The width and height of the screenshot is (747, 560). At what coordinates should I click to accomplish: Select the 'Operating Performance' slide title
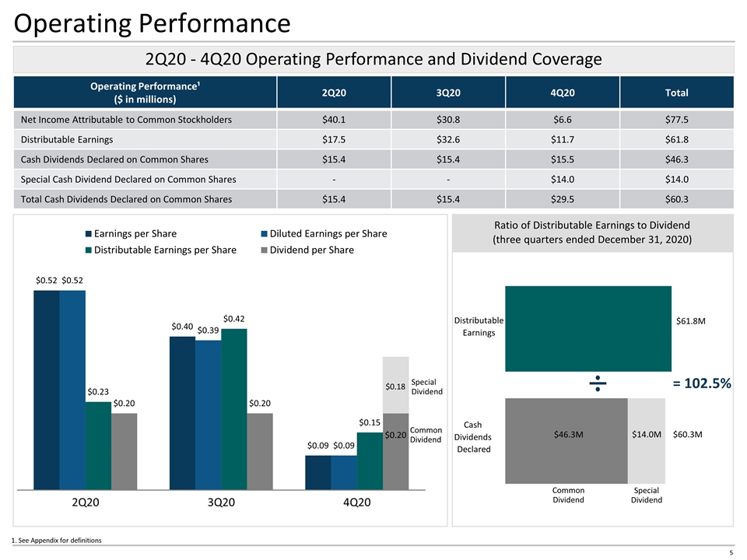coord(152,23)
